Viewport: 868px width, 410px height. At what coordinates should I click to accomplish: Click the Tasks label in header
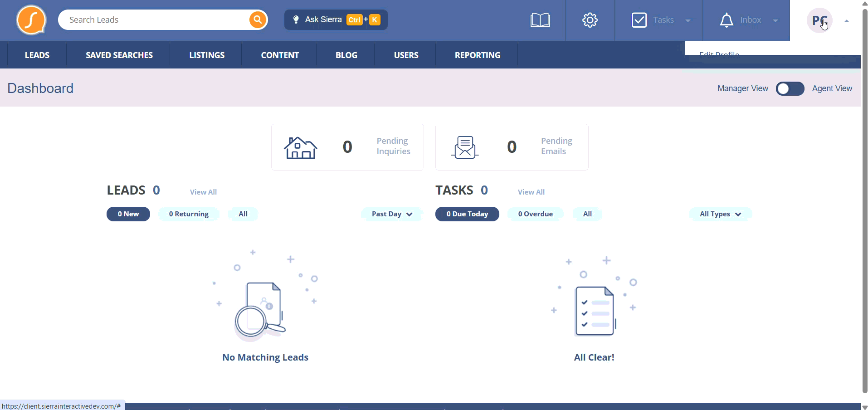coord(663,20)
